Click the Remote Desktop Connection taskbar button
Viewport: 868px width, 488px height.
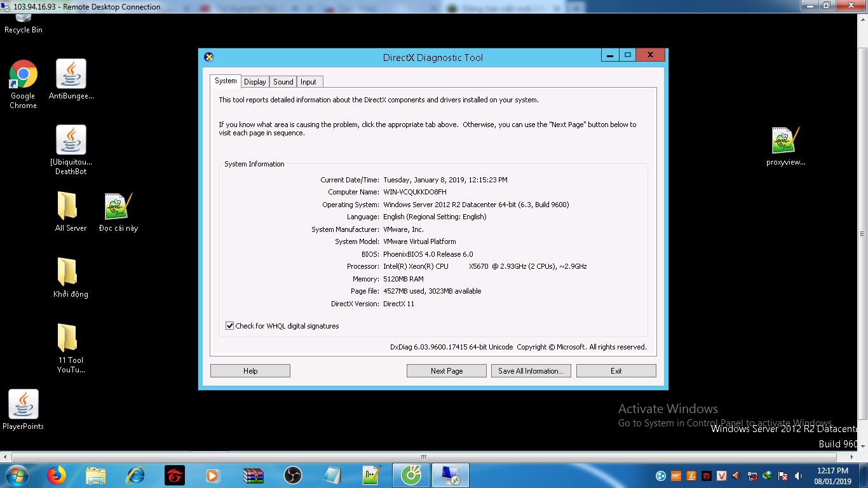451,475
